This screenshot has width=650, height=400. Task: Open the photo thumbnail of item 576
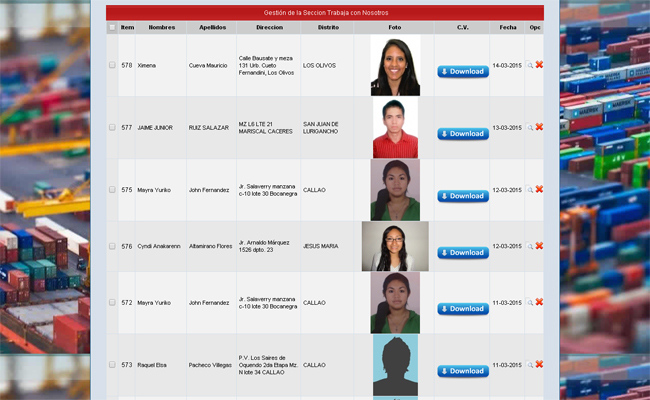395,246
